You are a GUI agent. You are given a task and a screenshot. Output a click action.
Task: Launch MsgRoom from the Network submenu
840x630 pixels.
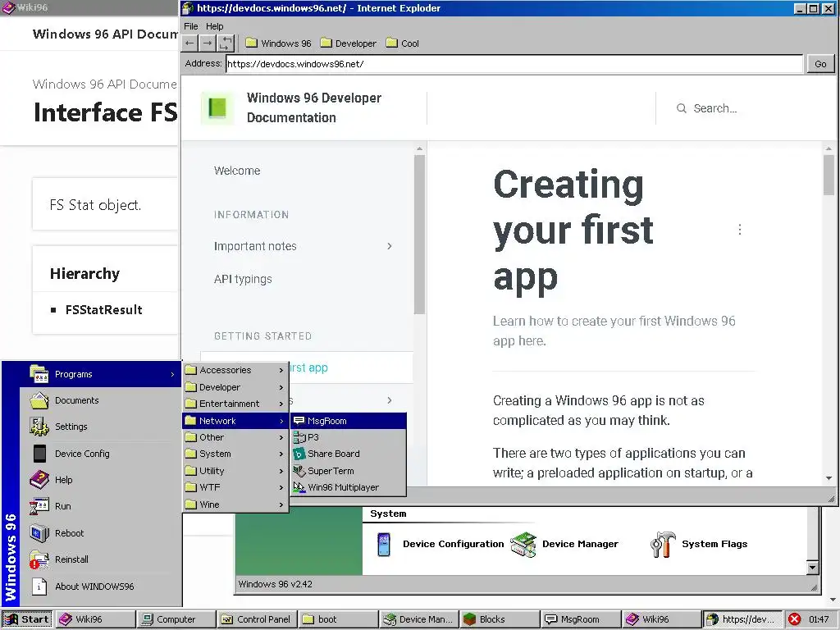tap(348, 421)
